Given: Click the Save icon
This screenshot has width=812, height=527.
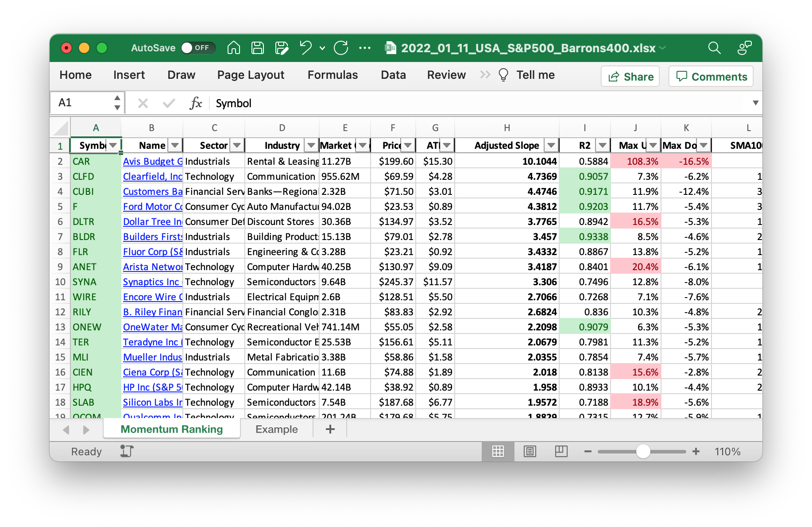Looking at the screenshot, I should [257, 48].
